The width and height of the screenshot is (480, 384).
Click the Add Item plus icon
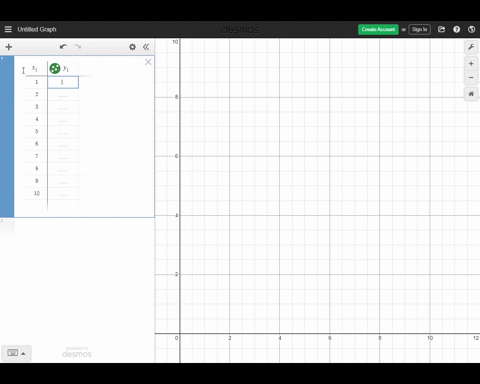click(x=9, y=47)
